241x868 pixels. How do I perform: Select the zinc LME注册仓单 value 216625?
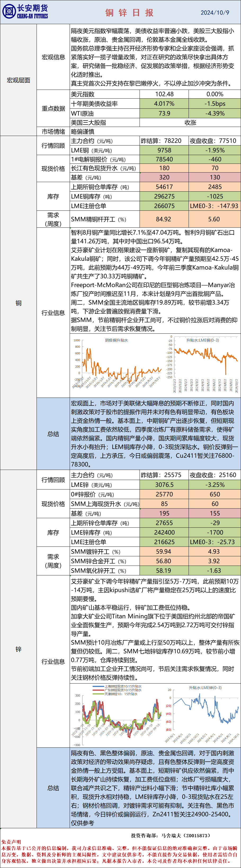tap(164, 542)
